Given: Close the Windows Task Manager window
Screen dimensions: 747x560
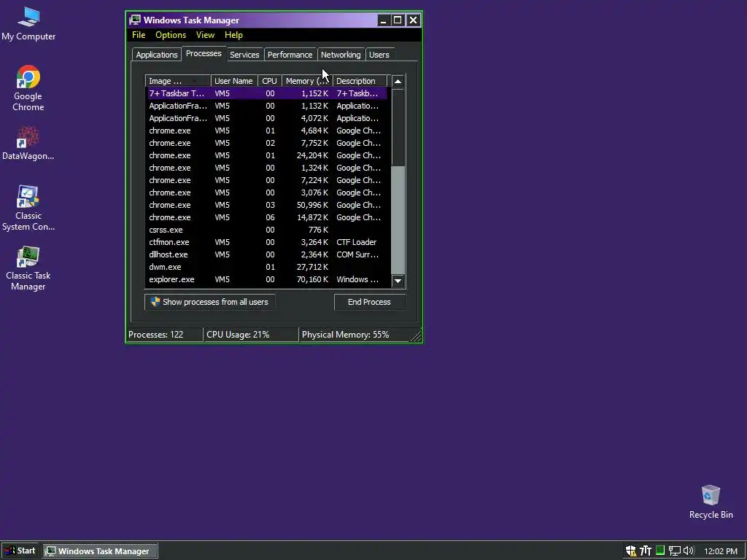Looking at the screenshot, I should click(413, 20).
